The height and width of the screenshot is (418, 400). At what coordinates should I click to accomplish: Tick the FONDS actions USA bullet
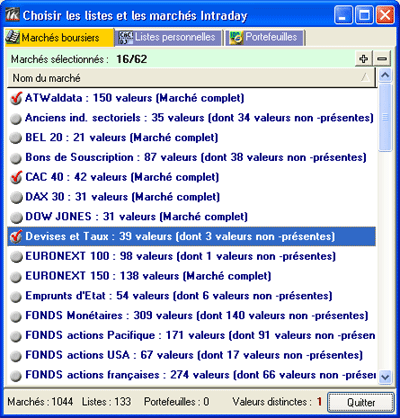(16, 356)
